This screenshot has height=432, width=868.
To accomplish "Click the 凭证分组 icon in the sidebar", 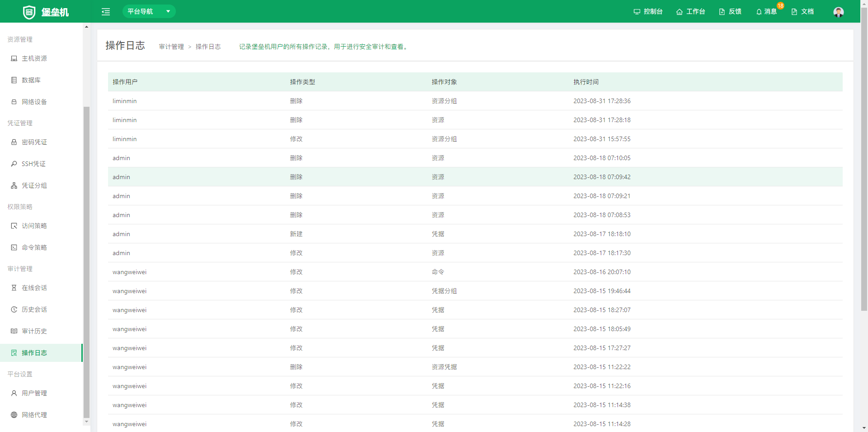I will pyautogui.click(x=14, y=185).
